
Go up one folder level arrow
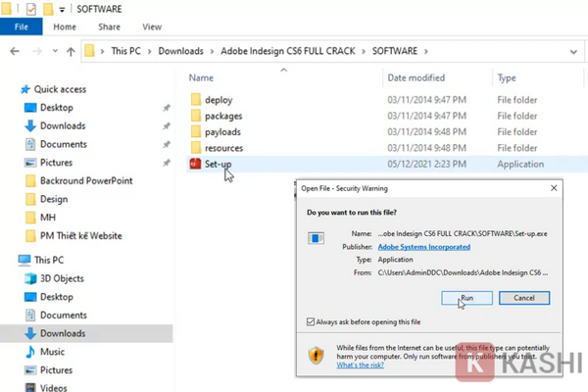click(71, 51)
